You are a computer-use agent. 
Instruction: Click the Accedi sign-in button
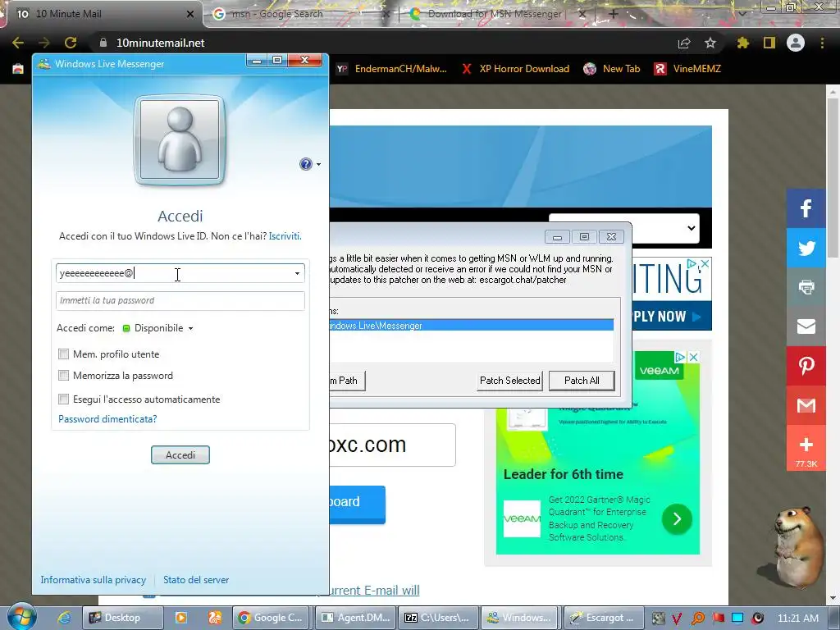180,454
